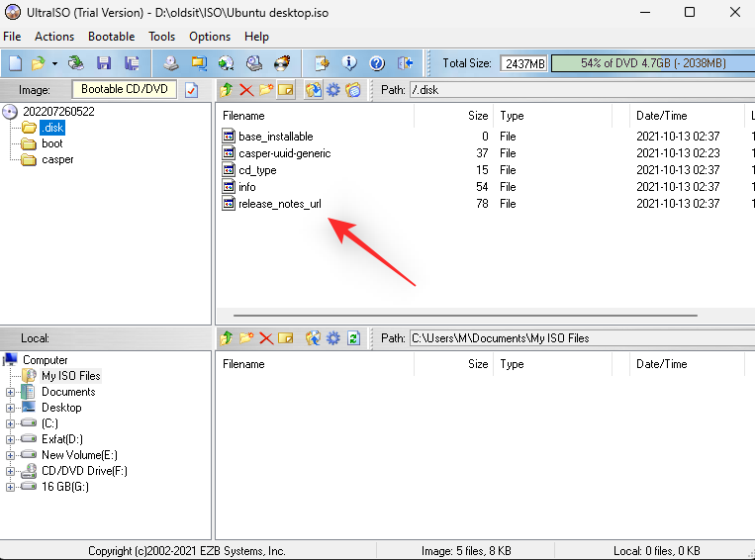This screenshot has height=560, width=755.
Task: Select the boot folder in image tree
Action: (x=52, y=143)
